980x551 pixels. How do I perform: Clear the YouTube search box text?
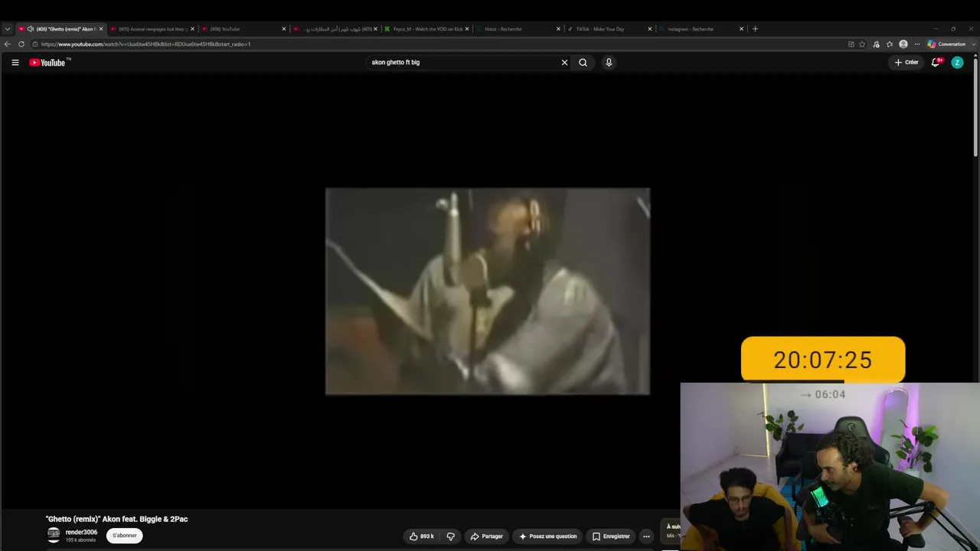[x=564, y=63]
